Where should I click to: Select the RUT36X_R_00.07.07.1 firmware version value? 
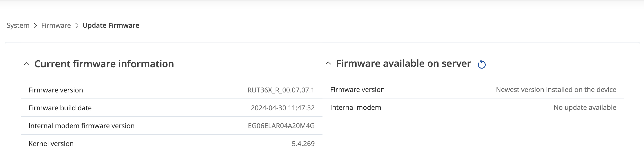(281, 90)
